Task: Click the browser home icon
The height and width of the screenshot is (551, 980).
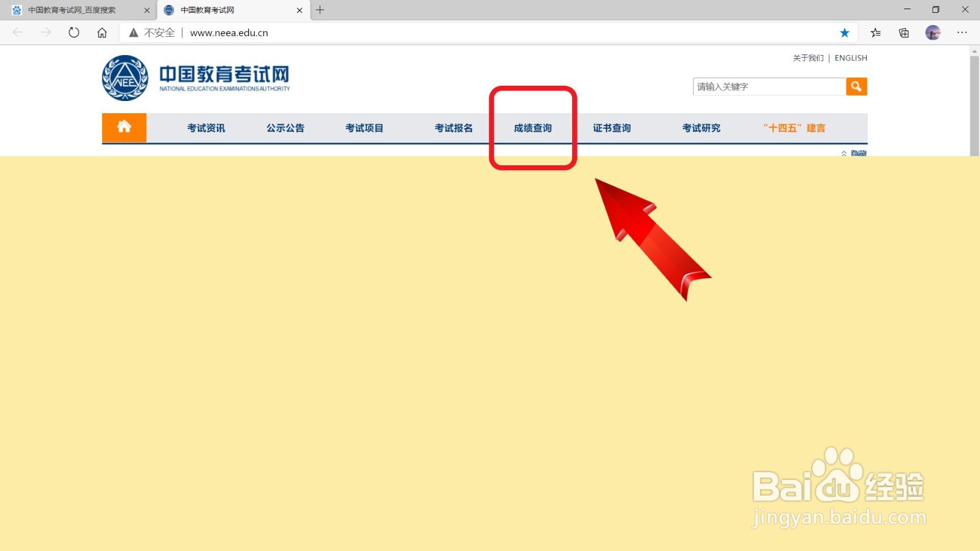Action: (102, 32)
